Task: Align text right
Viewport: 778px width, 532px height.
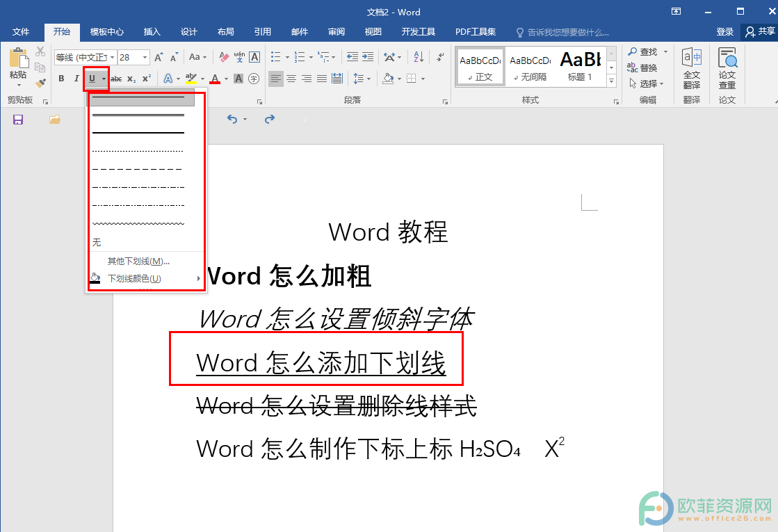Action: (307, 79)
